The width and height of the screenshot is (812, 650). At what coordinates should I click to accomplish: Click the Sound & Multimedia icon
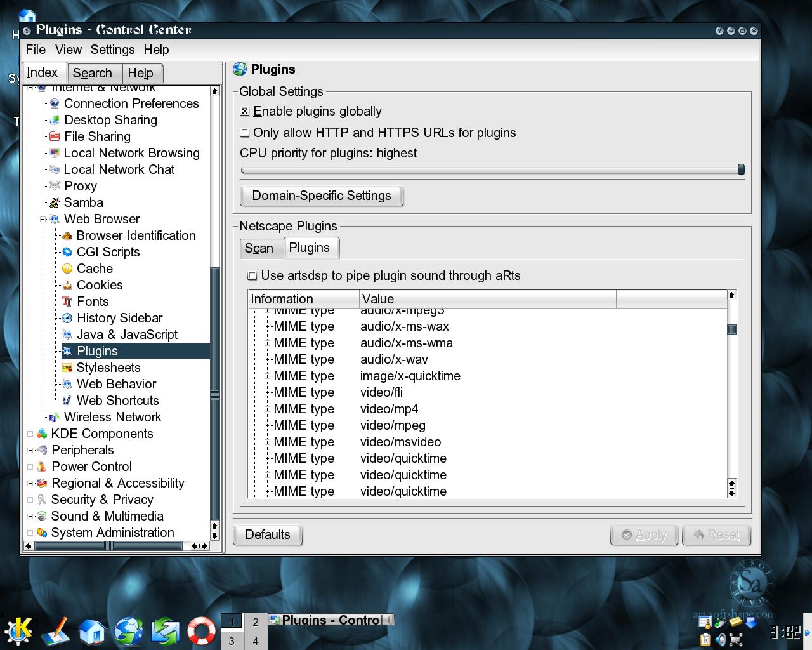click(42, 516)
